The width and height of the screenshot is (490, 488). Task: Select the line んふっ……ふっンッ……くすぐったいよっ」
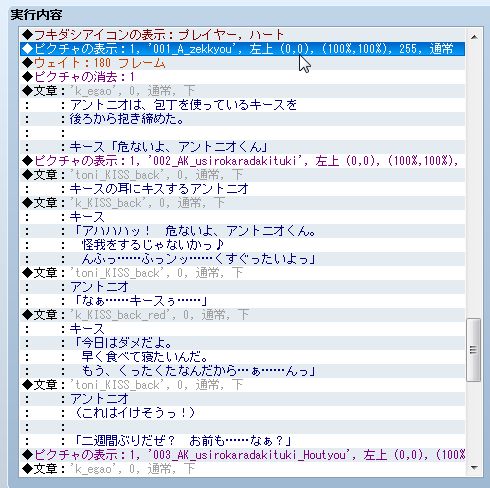(x=243, y=259)
